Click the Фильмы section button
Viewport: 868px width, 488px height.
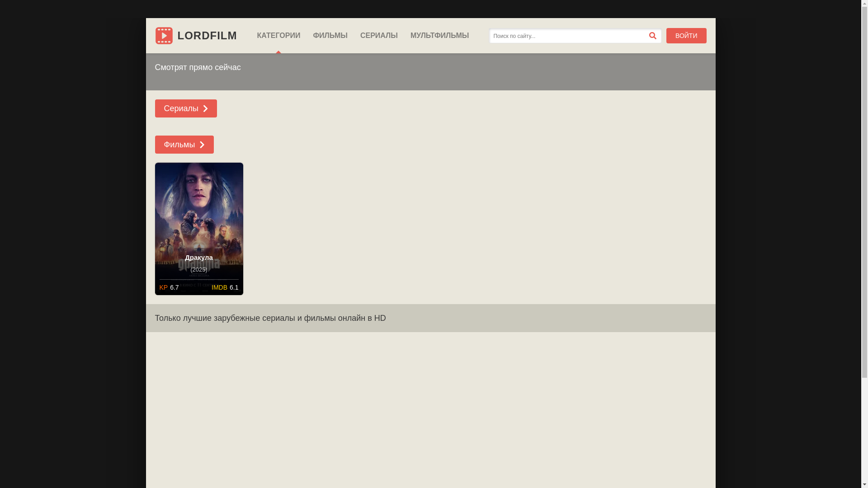coord(179,145)
